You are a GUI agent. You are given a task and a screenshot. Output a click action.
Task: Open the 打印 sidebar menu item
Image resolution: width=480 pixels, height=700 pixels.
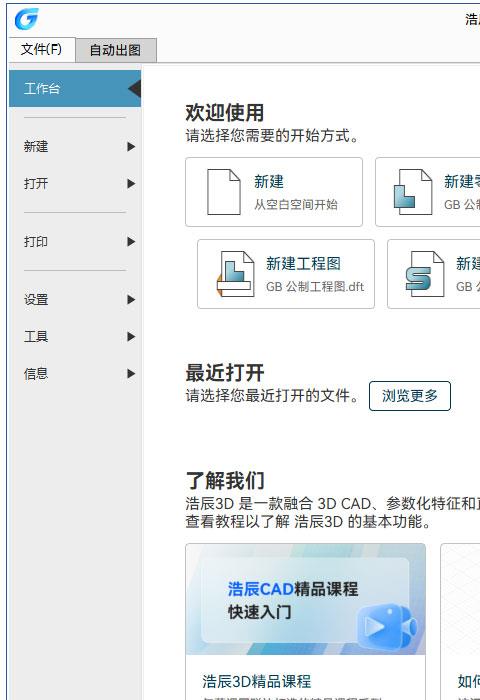pos(75,242)
